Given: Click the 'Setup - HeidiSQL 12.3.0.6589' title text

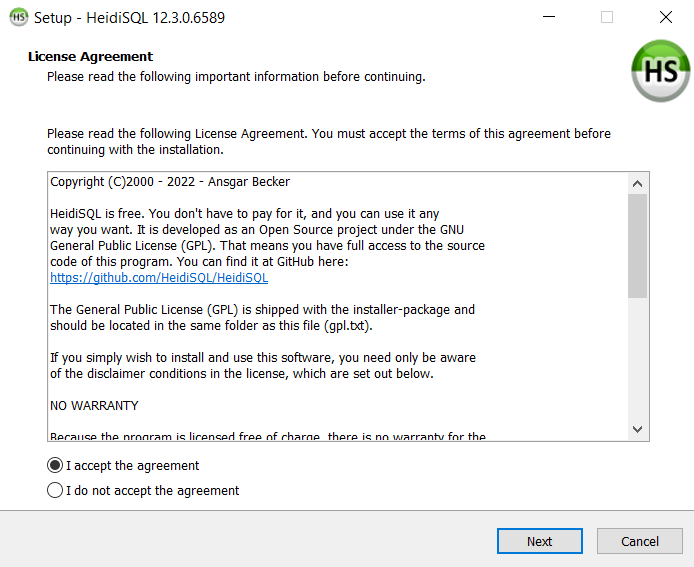Looking at the screenshot, I should coord(129,18).
